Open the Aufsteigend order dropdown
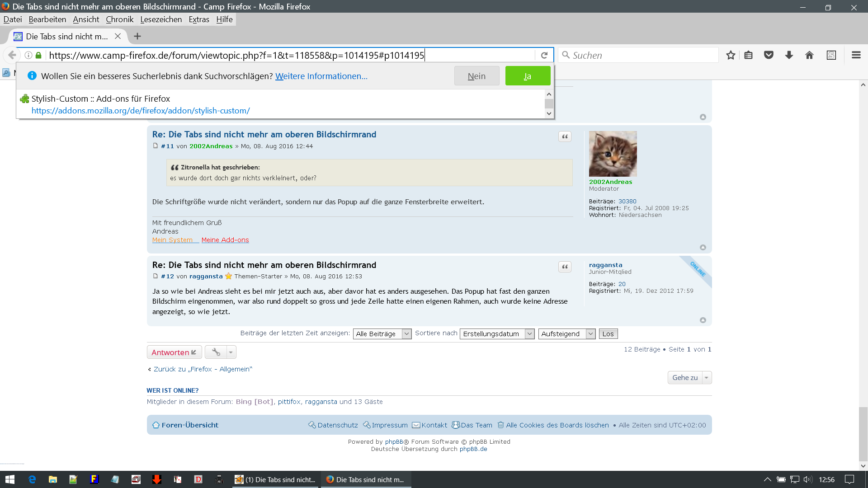This screenshot has width=868, height=488. pos(566,334)
